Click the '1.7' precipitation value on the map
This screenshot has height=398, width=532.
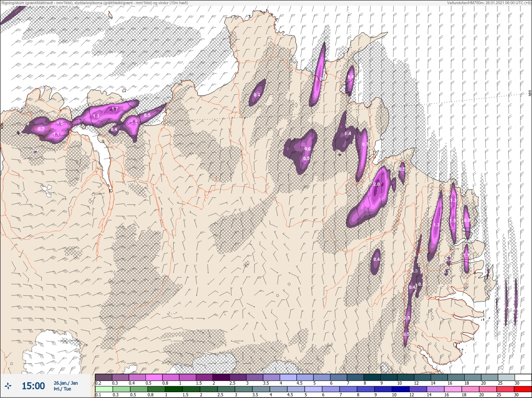[x=115, y=109]
